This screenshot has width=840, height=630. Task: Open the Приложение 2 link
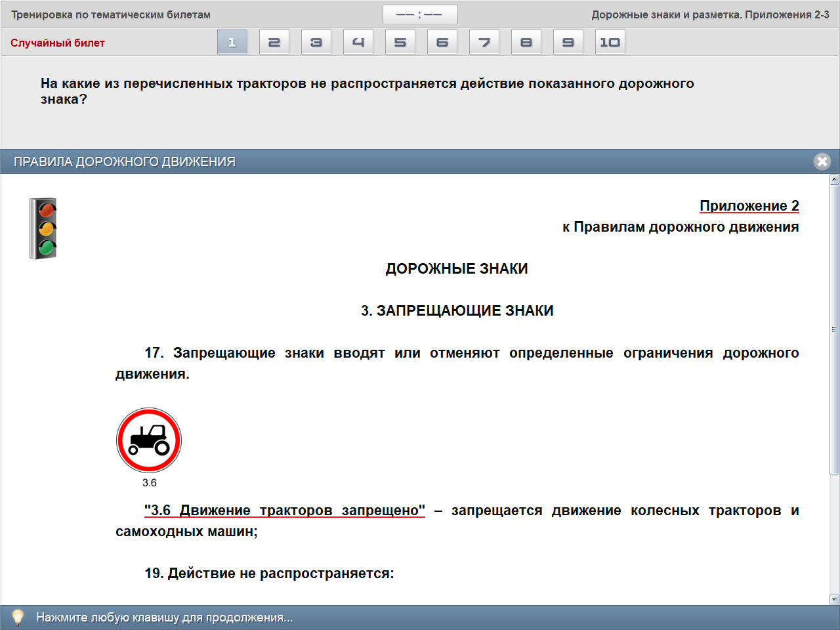pos(749,206)
